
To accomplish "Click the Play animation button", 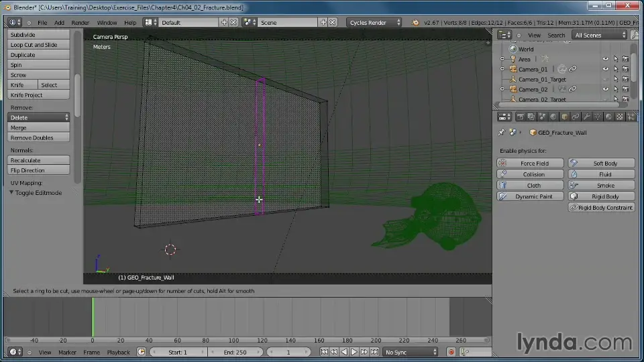I will coord(354,352).
